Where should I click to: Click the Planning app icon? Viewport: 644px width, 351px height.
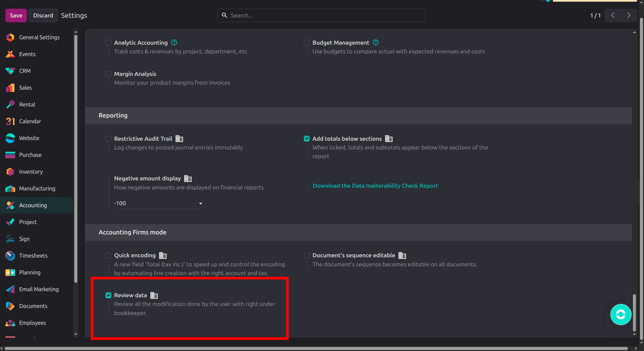click(x=10, y=272)
